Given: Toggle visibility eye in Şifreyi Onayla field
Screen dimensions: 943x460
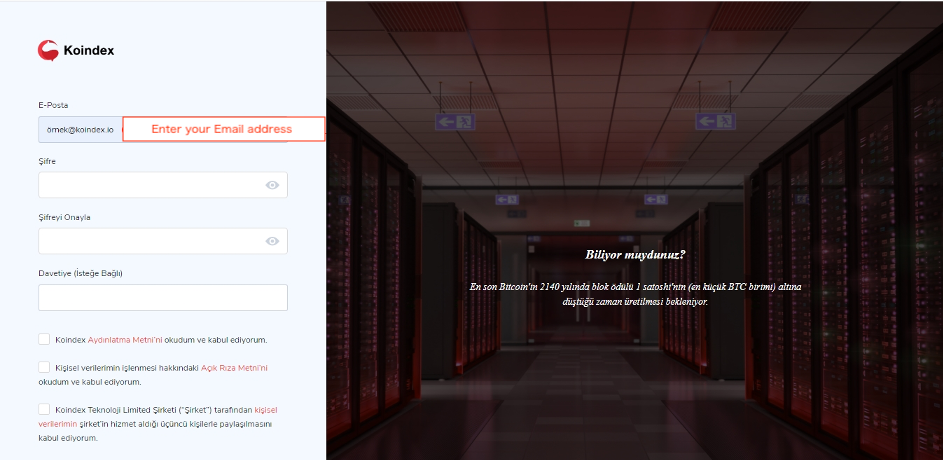Looking at the screenshot, I should [272, 241].
